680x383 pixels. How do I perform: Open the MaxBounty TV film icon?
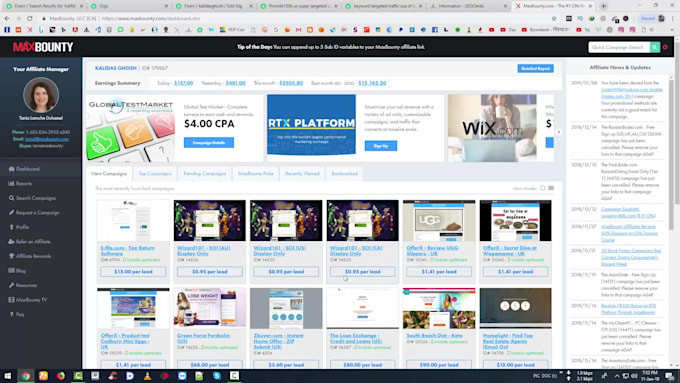[x=11, y=300]
